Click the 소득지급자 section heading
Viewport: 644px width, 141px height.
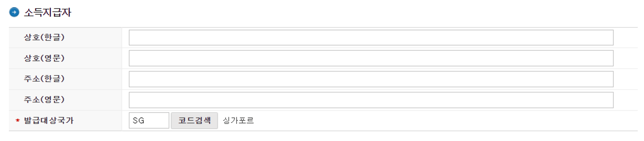click(48, 12)
